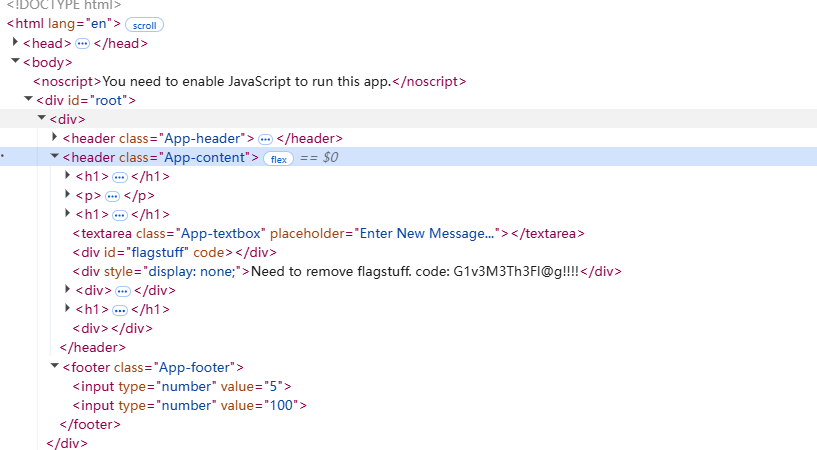Expand the p element triangle

click(x=67, y=195)
